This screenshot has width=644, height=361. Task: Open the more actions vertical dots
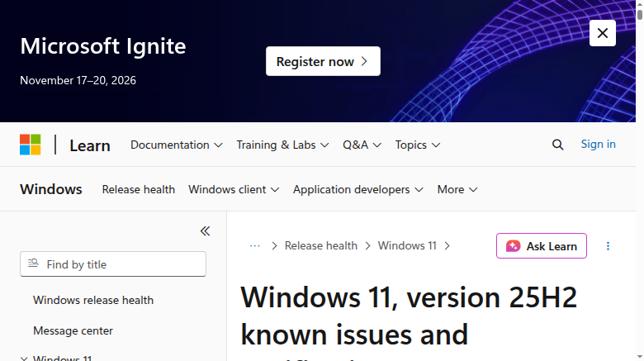pyautogui.click(x=608, y=246)
